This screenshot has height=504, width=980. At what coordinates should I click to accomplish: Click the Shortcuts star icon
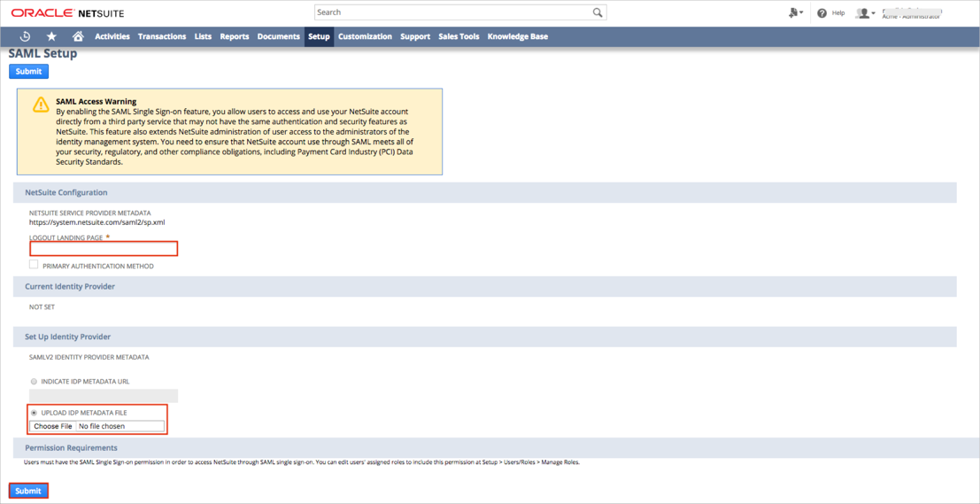51,36
